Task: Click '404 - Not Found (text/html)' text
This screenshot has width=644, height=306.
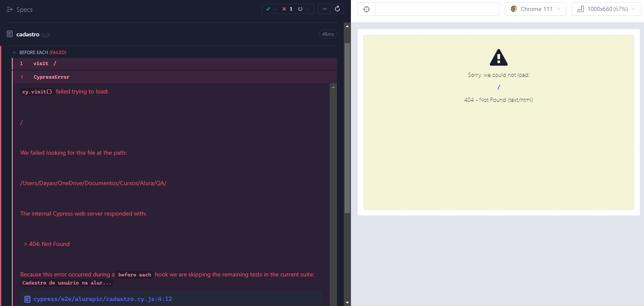Action: point(498,100)
